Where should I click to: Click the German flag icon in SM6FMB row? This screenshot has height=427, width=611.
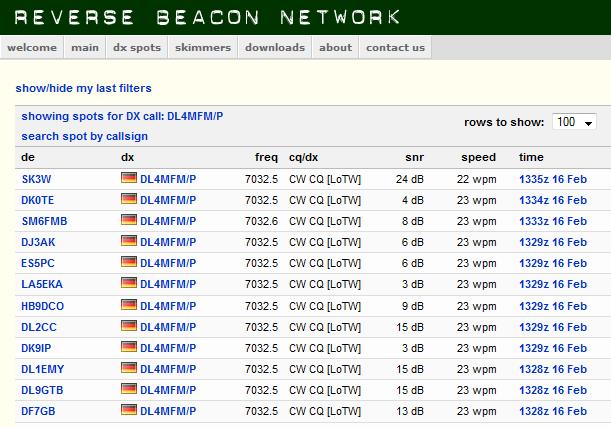[x=128, y=220]
